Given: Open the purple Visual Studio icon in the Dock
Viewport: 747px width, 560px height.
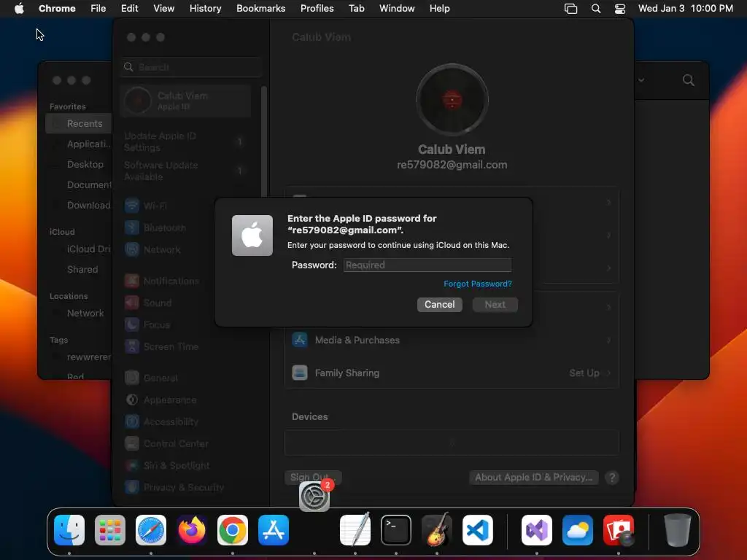Looking at the screenshot, I should point(537,530).
